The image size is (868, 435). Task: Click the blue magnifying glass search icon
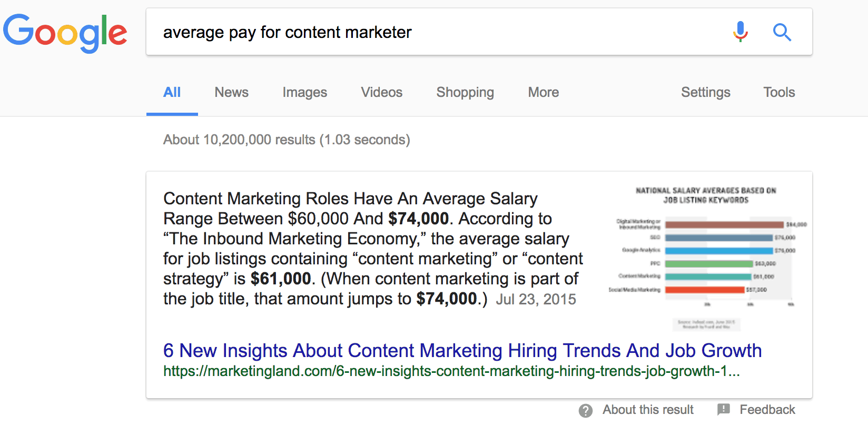coord(782,32)
